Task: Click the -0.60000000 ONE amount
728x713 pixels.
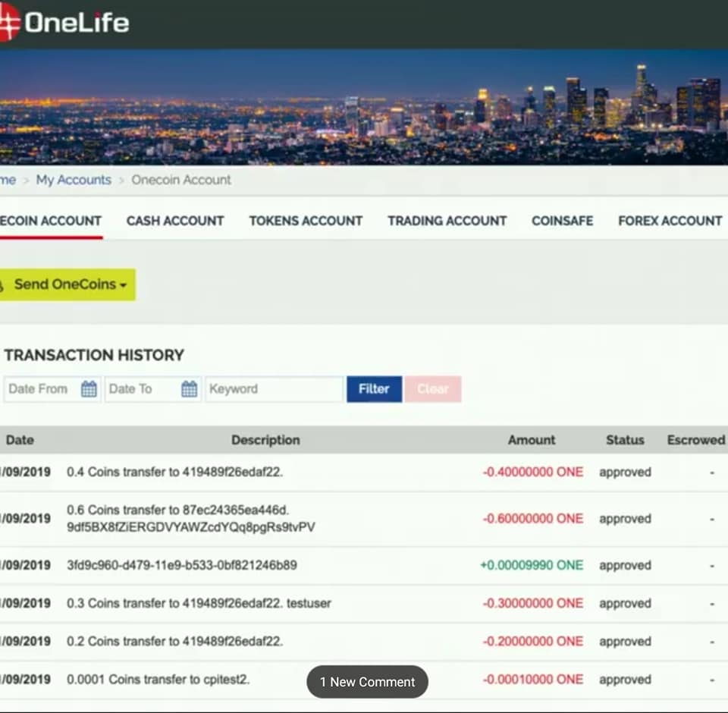Action: pos(532,518)
